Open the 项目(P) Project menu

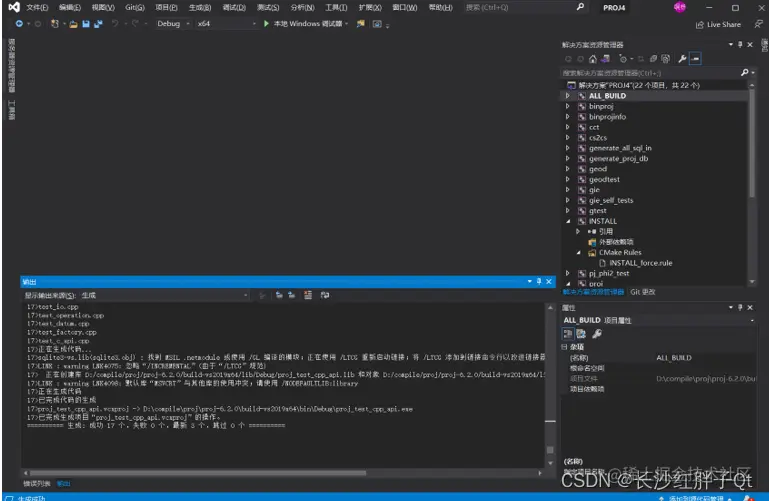point(166,7)
